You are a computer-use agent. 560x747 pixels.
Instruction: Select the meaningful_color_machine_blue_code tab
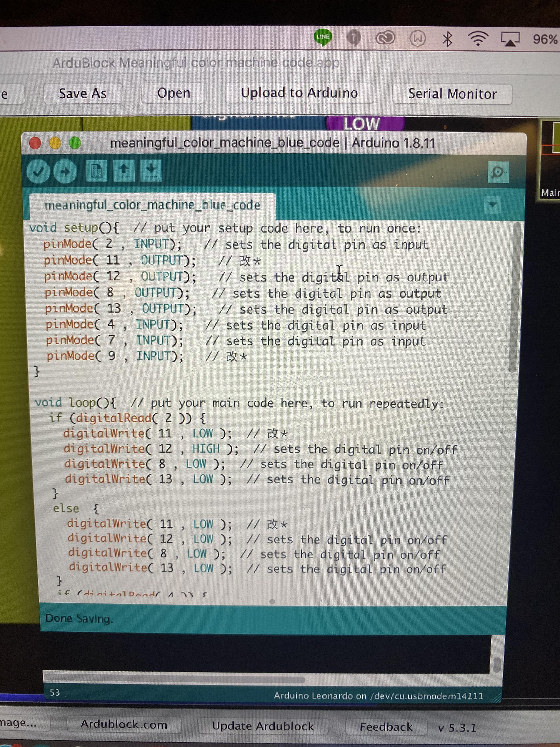click(152, 205)
